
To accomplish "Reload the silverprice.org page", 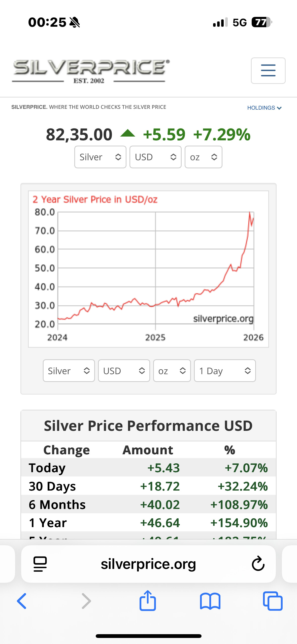I will pos(258,564).
